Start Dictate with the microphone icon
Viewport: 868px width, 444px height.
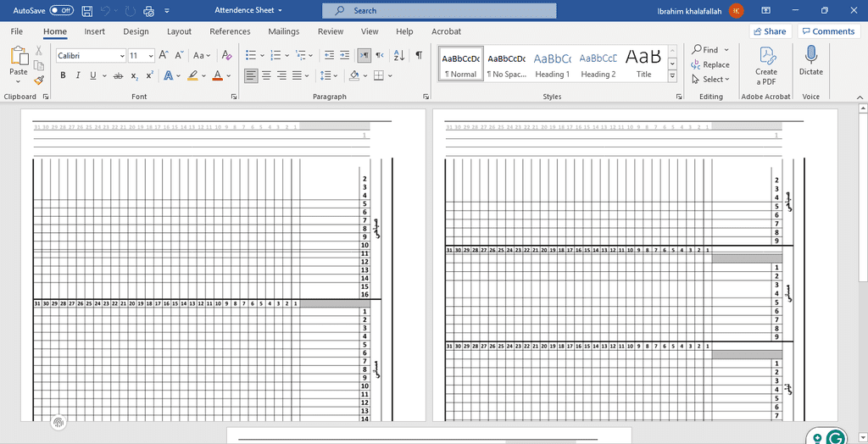(810, 61)
